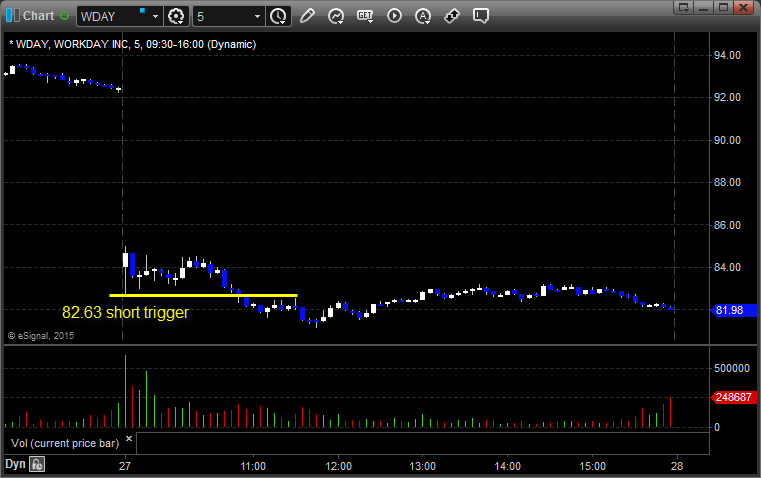Image resolution: width=761 pixels, height=478 pixels.
Task: Click the 12:00 time axis label
Action: 338,466
